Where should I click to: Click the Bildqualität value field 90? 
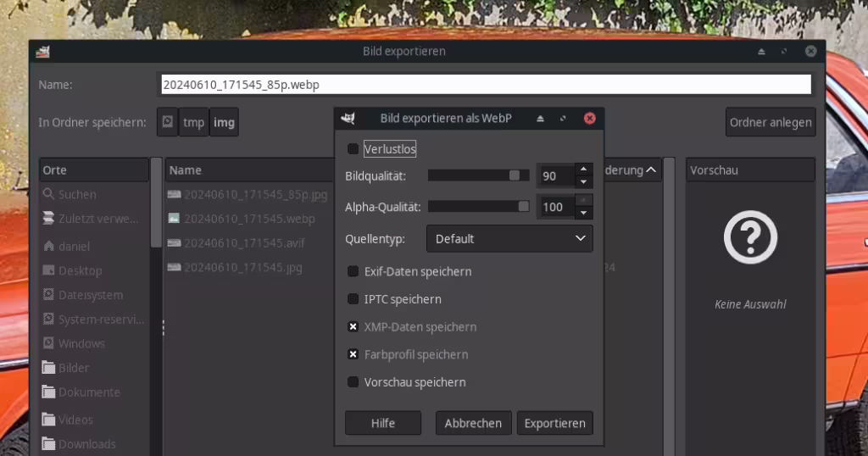click(556, 176)
